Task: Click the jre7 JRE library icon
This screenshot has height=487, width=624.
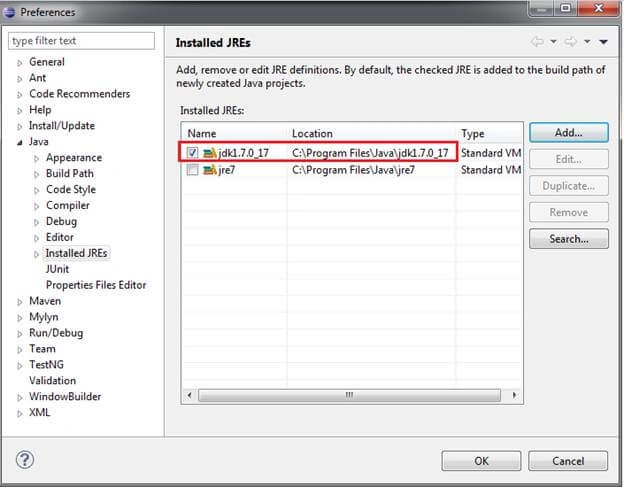Action: (210, 170)
